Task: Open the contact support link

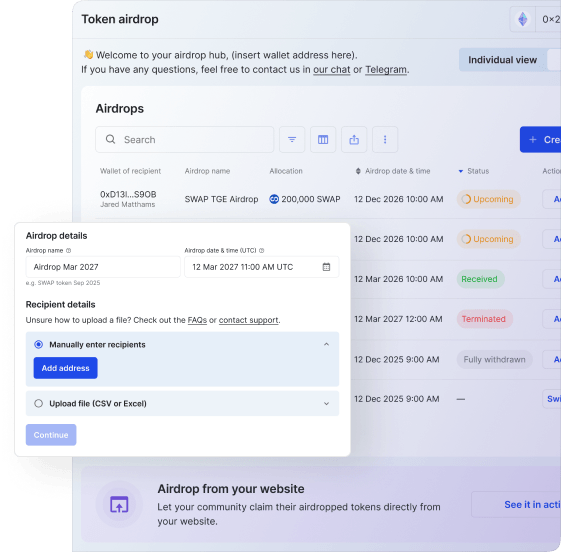Action: coord(248,320)
